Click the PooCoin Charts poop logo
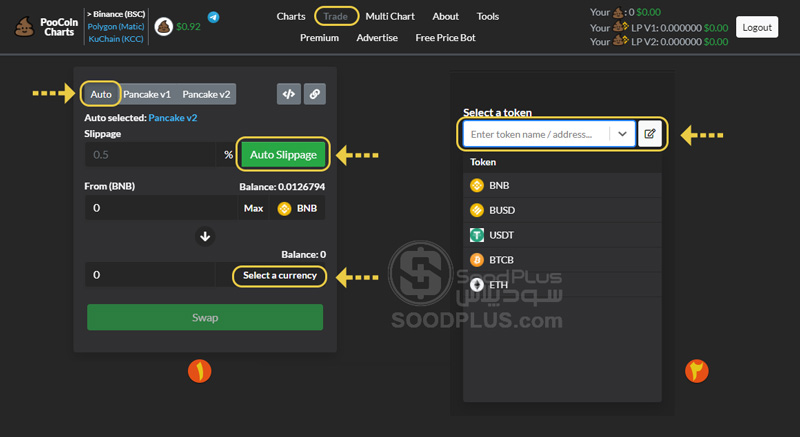 [24, 27]
